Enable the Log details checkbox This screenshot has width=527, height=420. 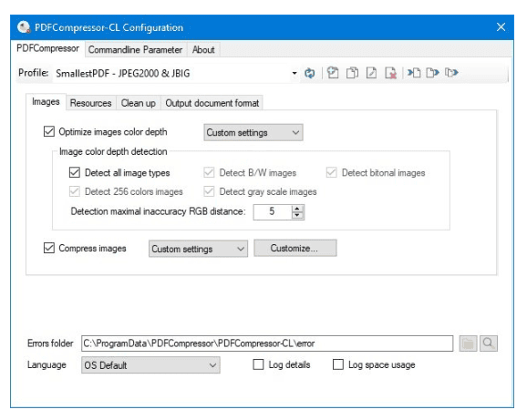(x=258, y=364)
